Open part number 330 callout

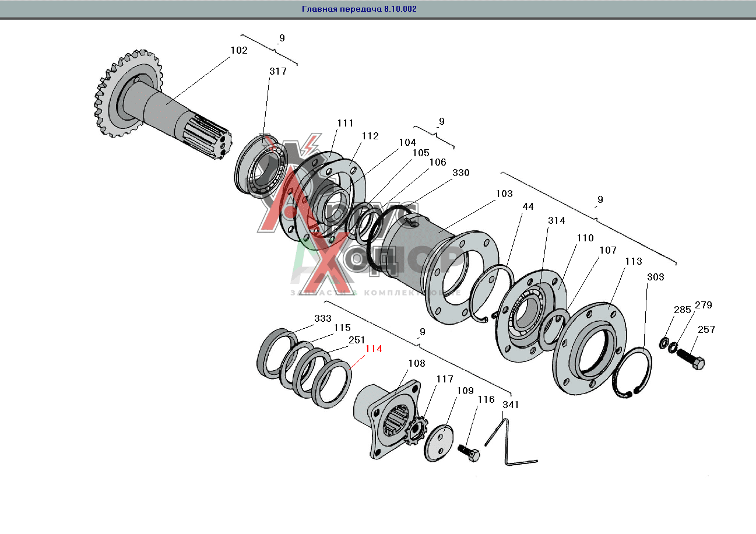point(460,173)
